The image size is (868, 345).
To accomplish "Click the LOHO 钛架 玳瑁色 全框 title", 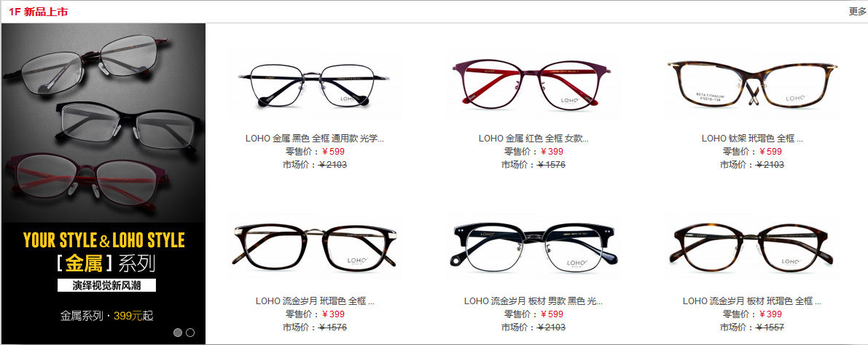I will pyautogui.click(x=751, y=139).
